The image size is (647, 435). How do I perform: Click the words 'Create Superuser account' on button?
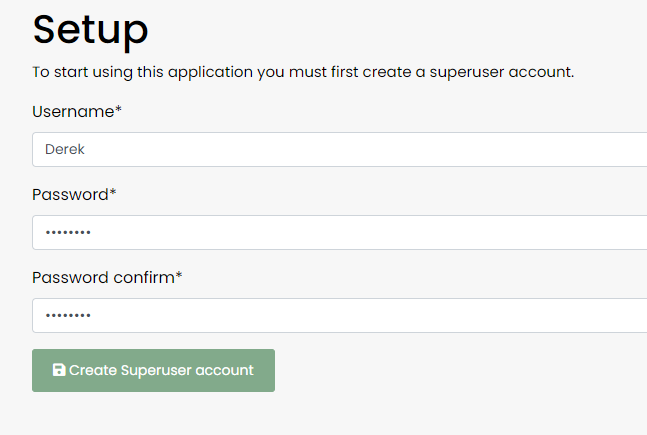tap(161, 370)
